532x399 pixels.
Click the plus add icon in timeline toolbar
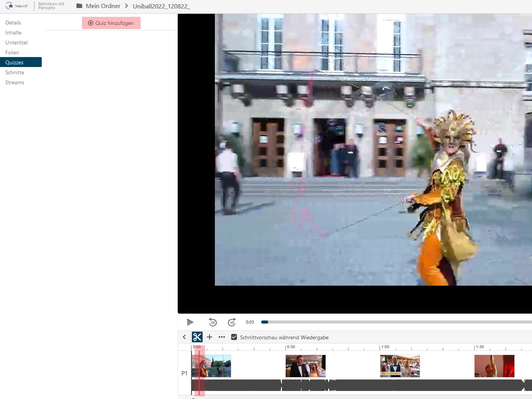(210, 337)
